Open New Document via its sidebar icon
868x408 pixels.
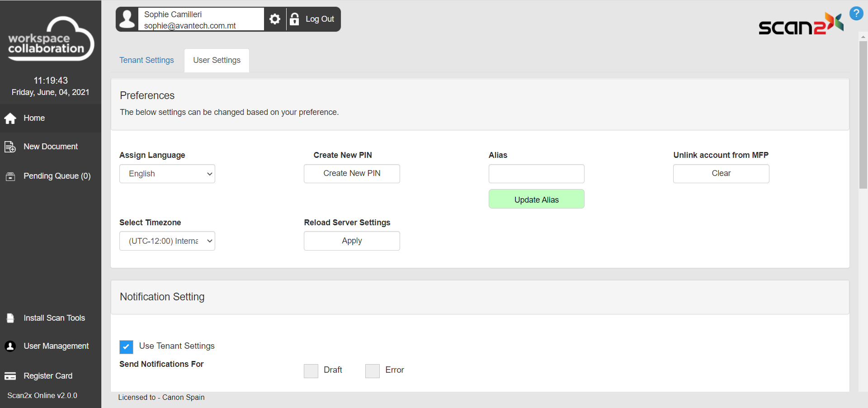tap(10, 147)
